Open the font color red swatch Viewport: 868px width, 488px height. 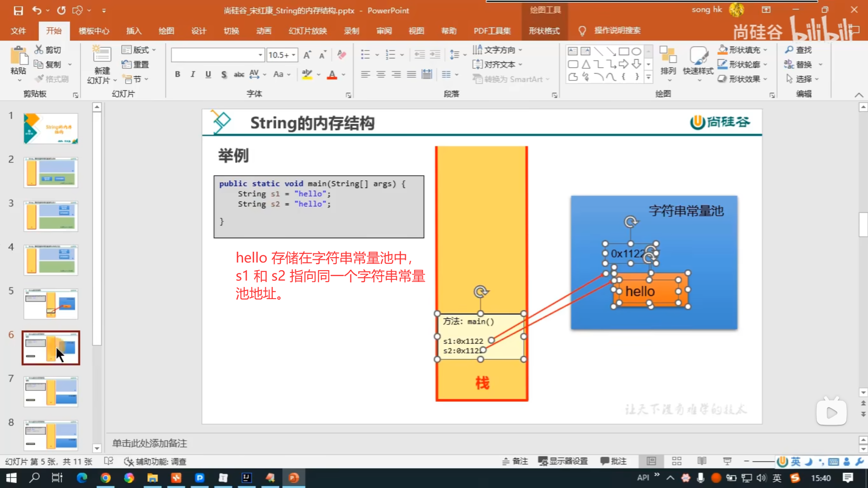332,75
